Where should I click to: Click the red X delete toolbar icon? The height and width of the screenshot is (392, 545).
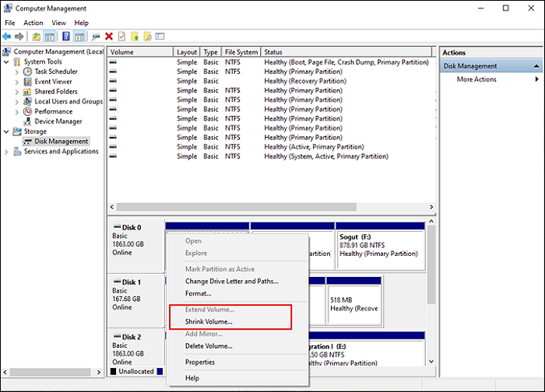pos(108,36)
